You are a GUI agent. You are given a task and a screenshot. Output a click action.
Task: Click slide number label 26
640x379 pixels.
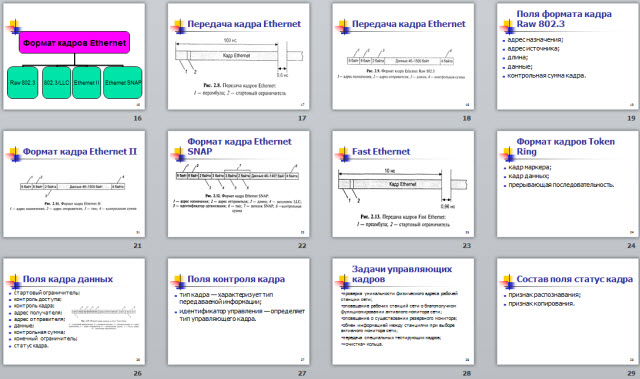point(138,373)
